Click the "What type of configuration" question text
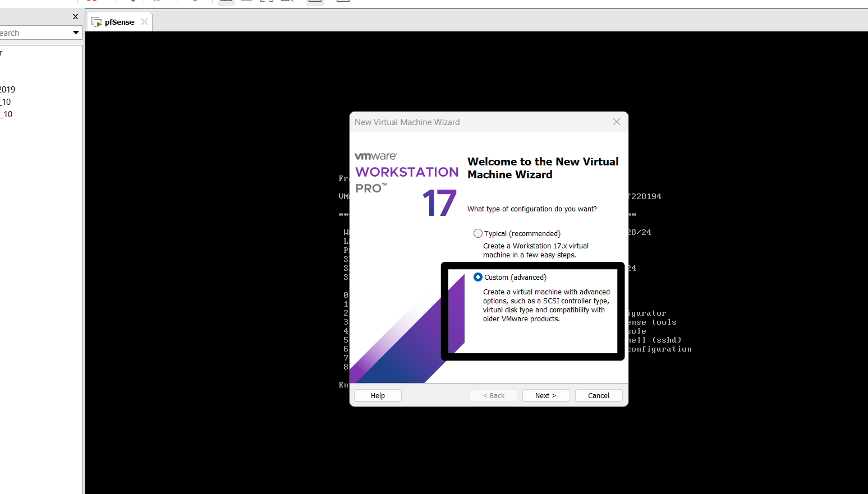The width and height of the screenshot is (868, 494). pos(532,209)
